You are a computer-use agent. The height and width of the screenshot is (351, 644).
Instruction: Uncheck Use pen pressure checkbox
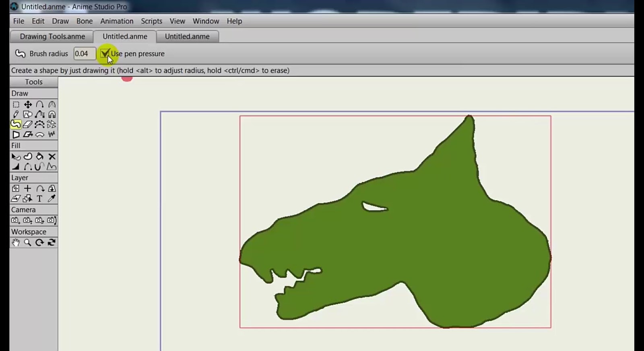(105, 54)
